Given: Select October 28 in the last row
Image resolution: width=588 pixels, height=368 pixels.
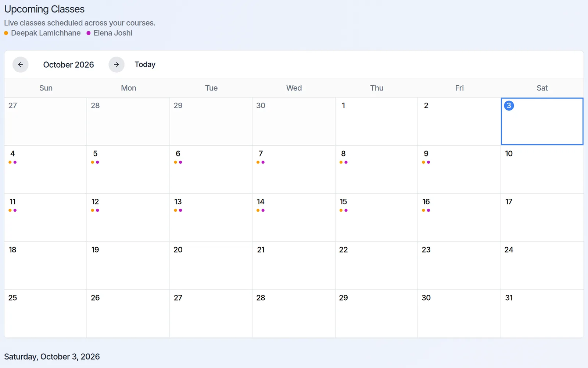Looking at the screenshot, I should [294, 314].
